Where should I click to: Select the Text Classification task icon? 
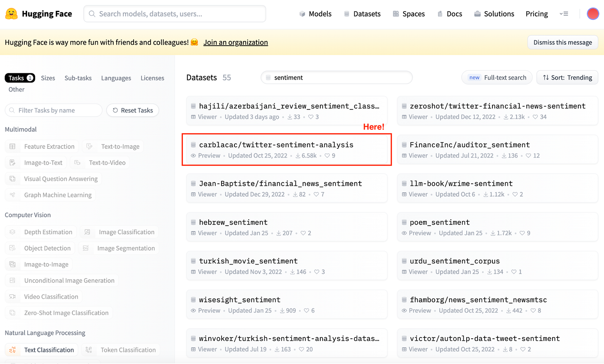(13, 349)
